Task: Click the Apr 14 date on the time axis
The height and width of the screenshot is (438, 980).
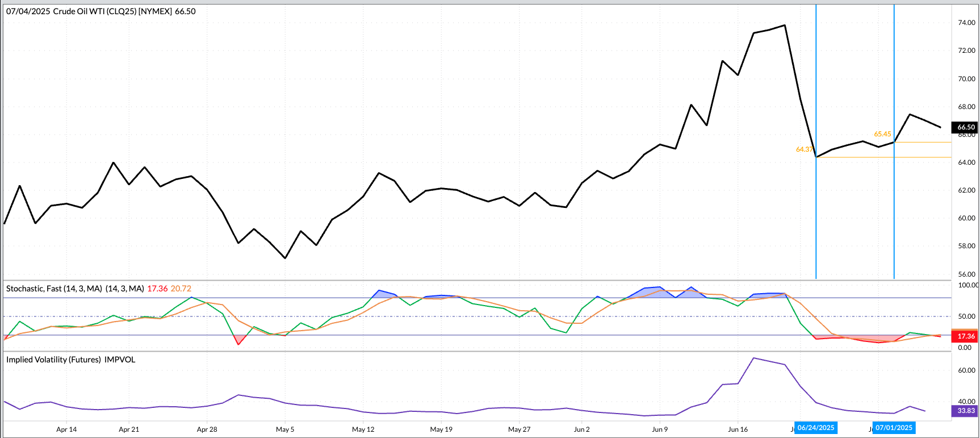Action: (x=66, y=429)
